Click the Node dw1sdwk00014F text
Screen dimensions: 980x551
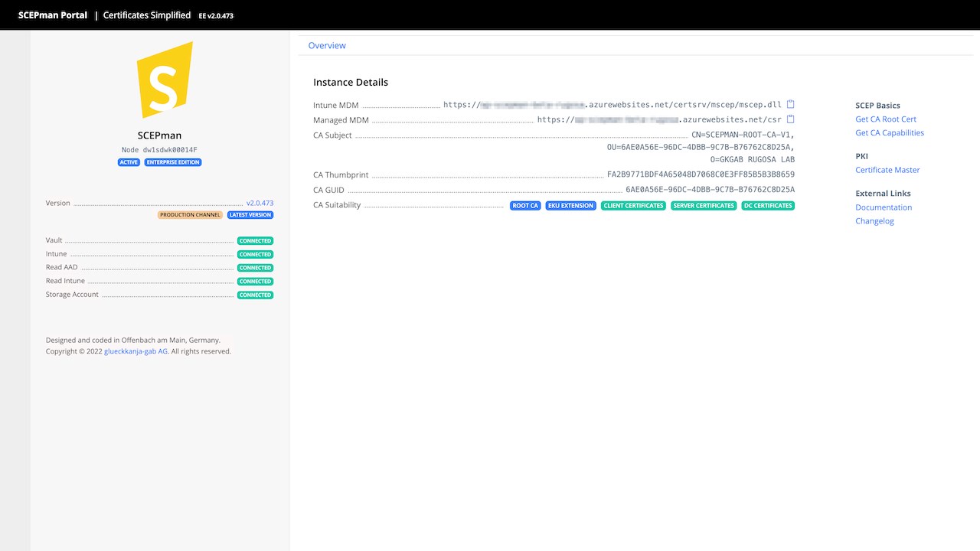click(x=159, y=150)
